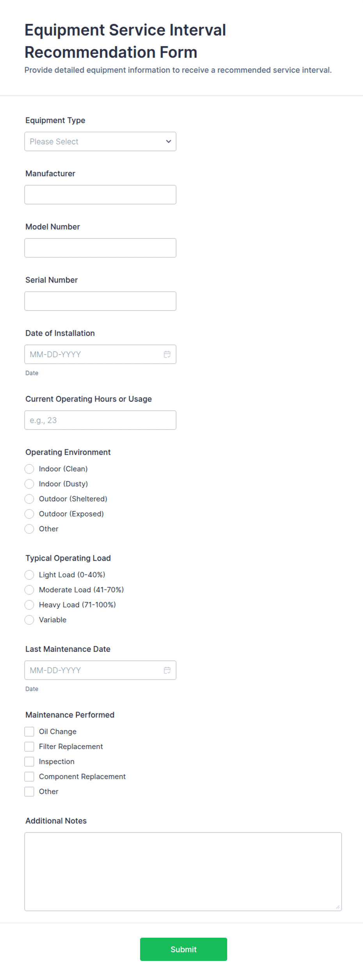Check the Oil Change box

(29, 731)
